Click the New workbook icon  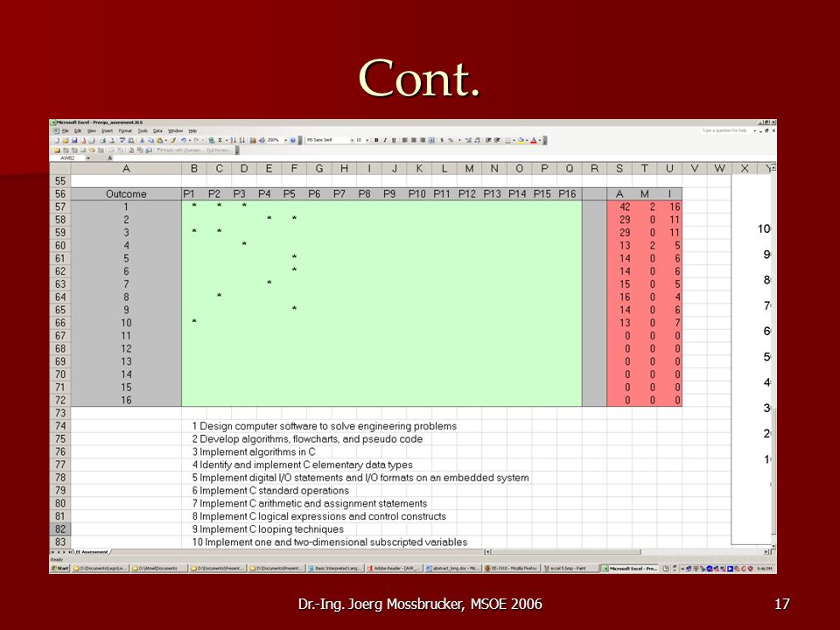click(56, 140)
